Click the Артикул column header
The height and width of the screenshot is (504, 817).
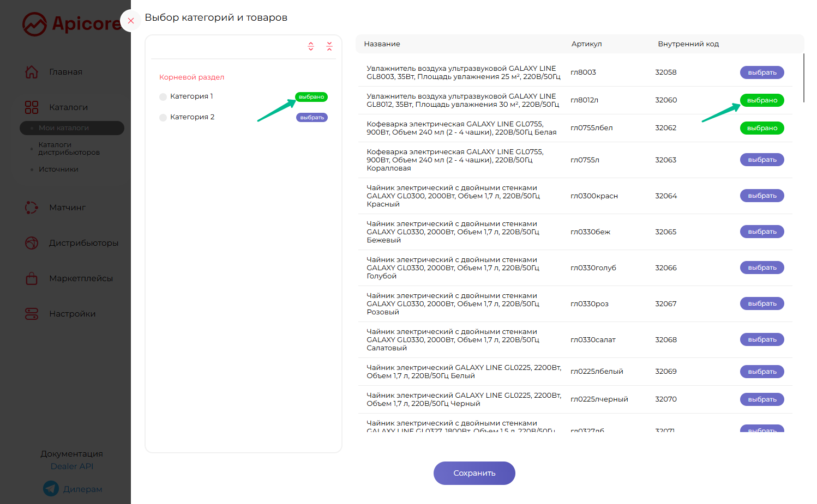click(x=586, y=44)
